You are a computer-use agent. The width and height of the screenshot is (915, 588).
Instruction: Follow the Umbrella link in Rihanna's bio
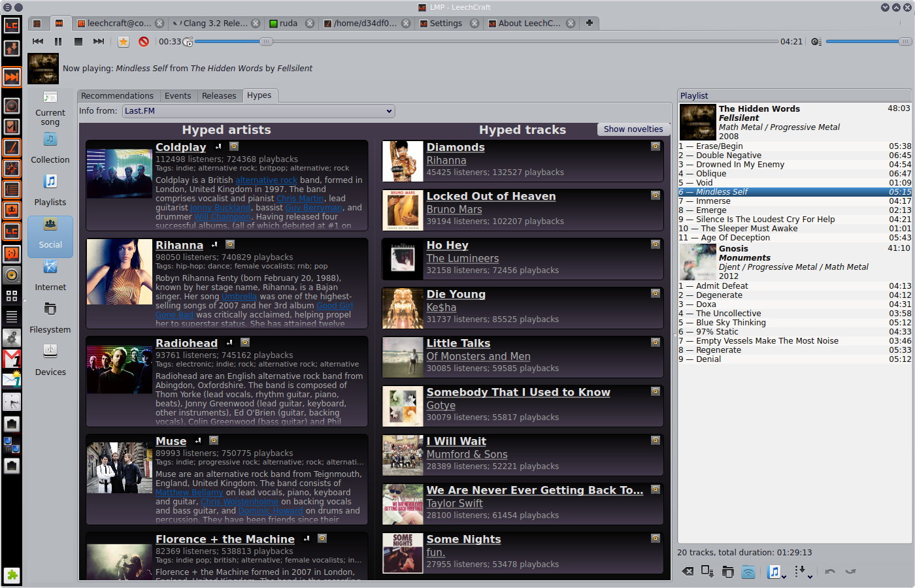pos(239,297)
